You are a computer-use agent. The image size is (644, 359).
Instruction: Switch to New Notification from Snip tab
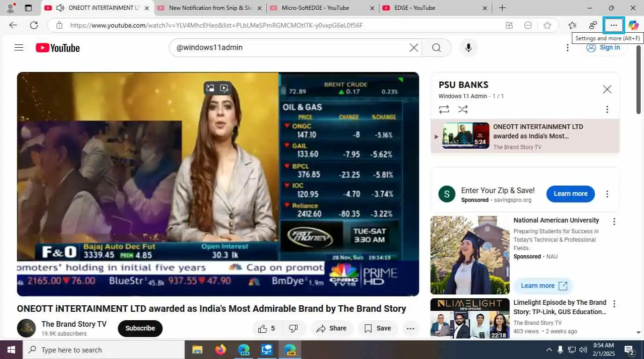point(210,8)
